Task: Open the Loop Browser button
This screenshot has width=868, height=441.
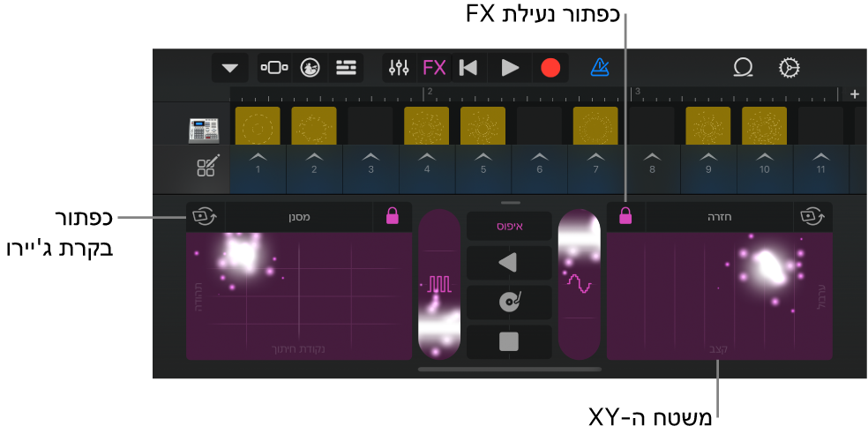Action: [744, 68]
